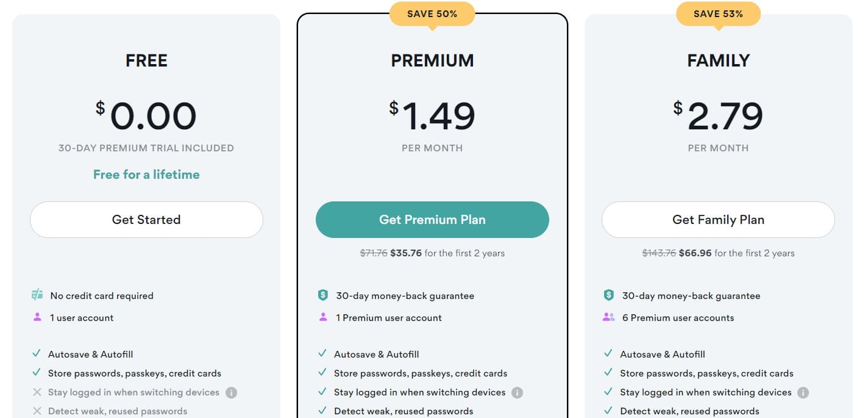Show info tooltip for Family device switching feature
Image resolution: width=868 pixels, height=418 pixels.
(803, 393)
